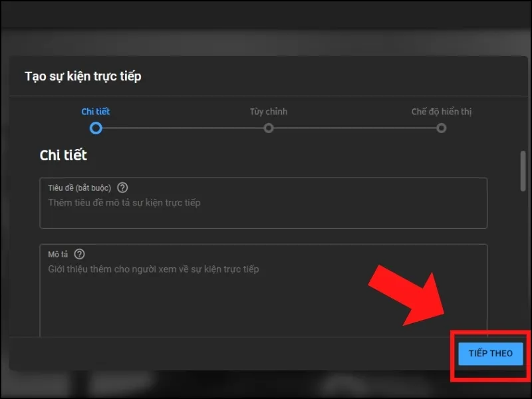The width and height of the screenshot is (532, 399).
Task: Click the stepper progress line between steps
Action: 182,128
